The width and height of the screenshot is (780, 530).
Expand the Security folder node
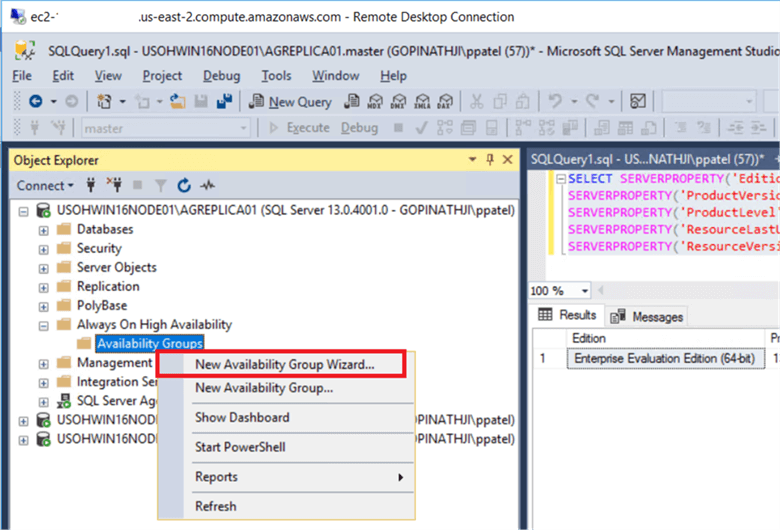click(x=43, y=248)
